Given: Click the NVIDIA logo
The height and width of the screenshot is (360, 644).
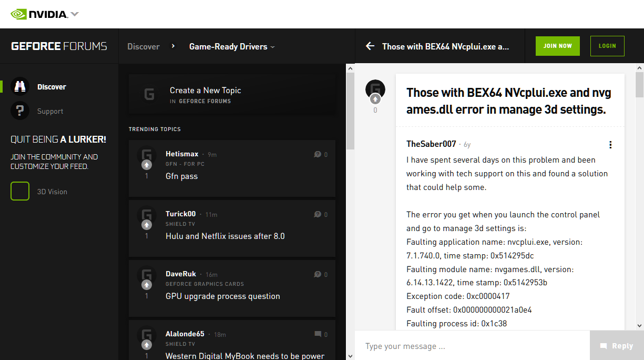Looking at the screenshot, I should [39, 14].
